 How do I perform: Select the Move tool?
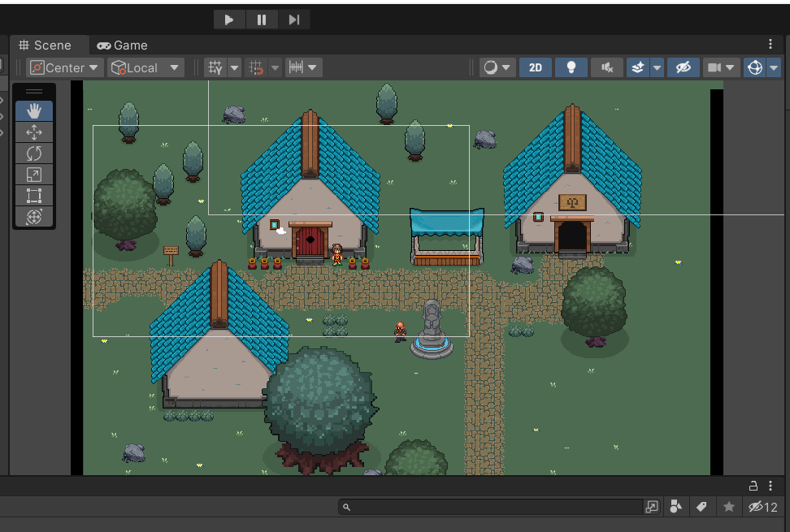click(34, 132)
